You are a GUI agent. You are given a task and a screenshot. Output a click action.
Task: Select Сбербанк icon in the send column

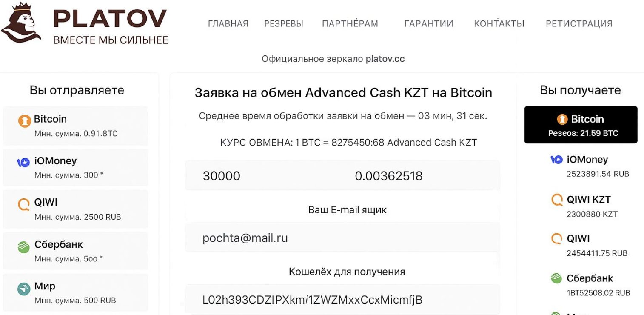[x=25, y=246]
